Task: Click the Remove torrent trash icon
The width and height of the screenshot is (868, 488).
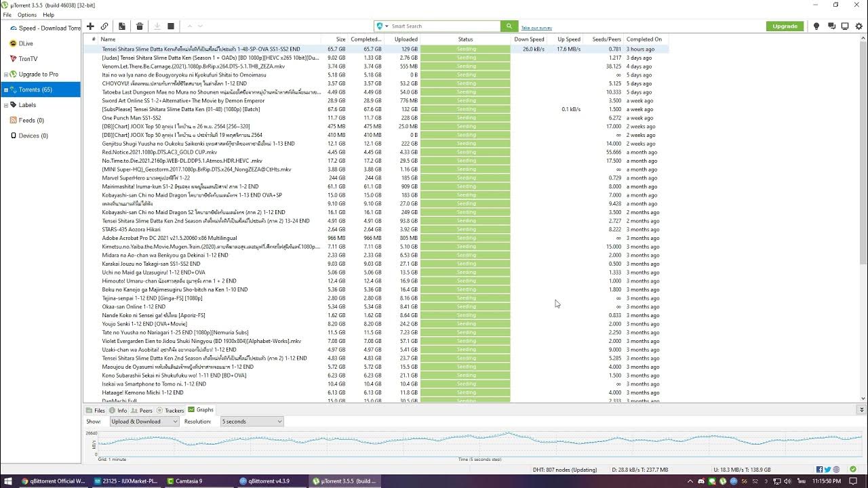Action: [140, 26]
